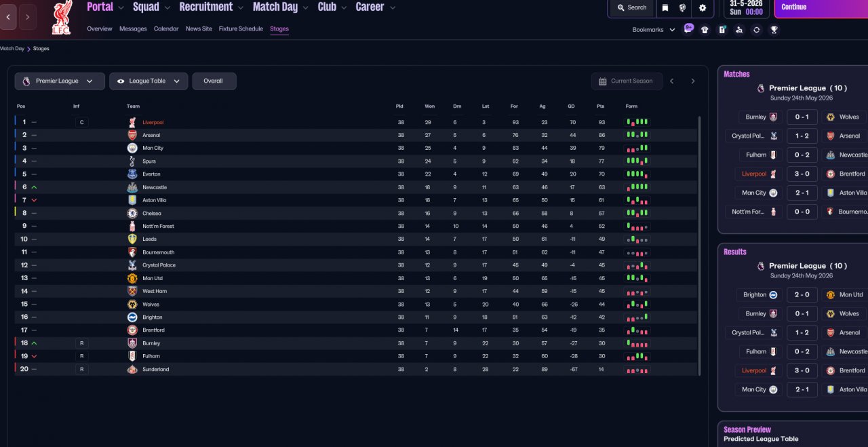The width and height of the screenshot is (868, 447).
Task: Open the messages bubble with 9+ badge
Action: (688, 28)
